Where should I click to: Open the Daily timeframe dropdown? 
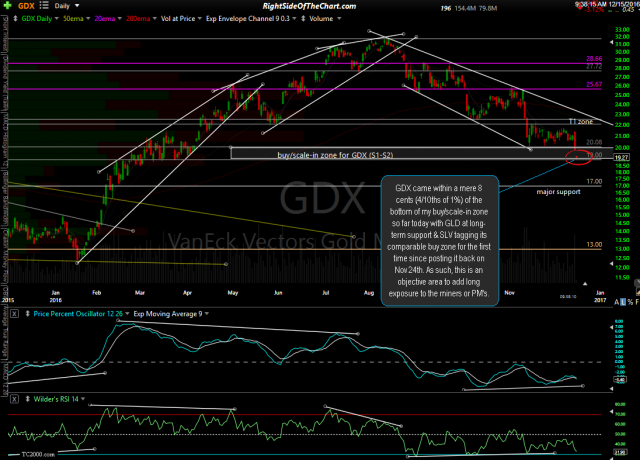67,6
